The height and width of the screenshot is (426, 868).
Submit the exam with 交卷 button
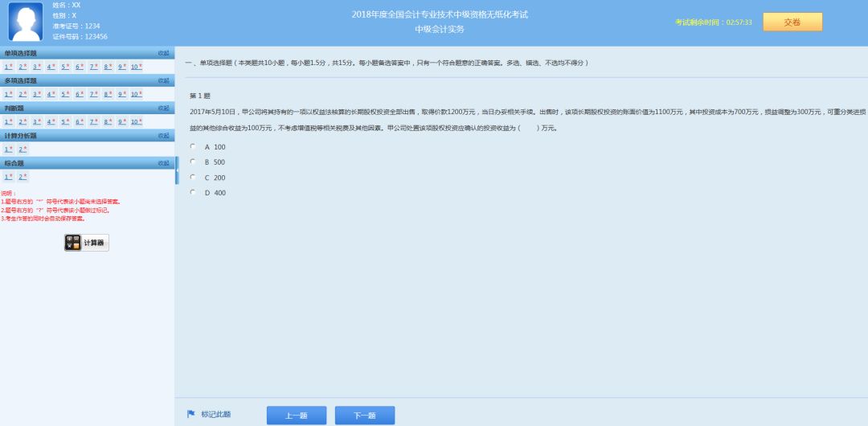(x=792, y=23)
